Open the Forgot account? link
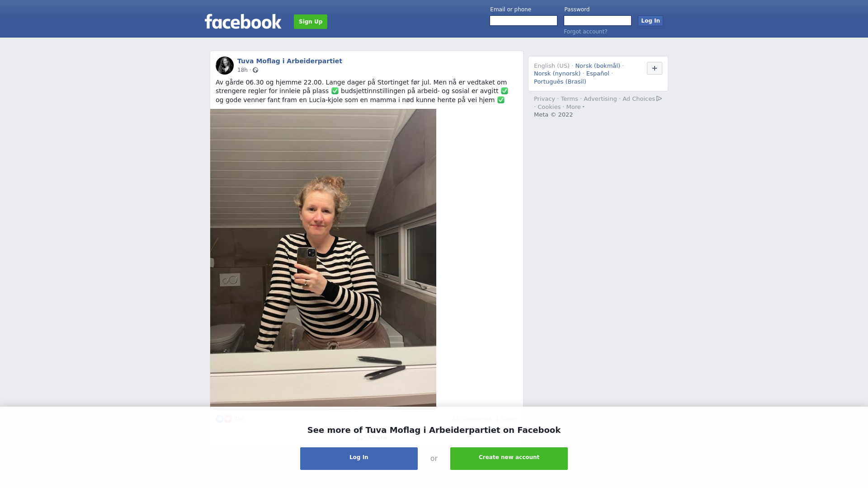Image resolution: width=868 pixels, height=488 pixels. tap(585, 32)
